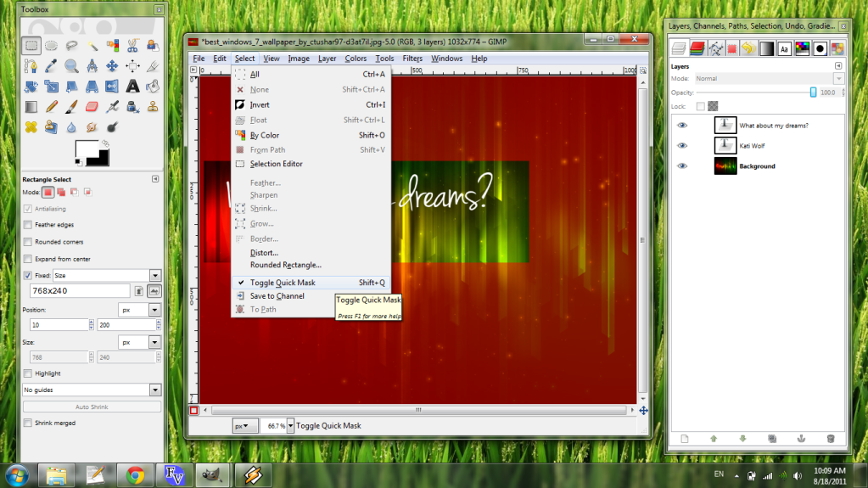The image size is (868, 488).
Task: Select the Move tool
Action: pos(112,66)
